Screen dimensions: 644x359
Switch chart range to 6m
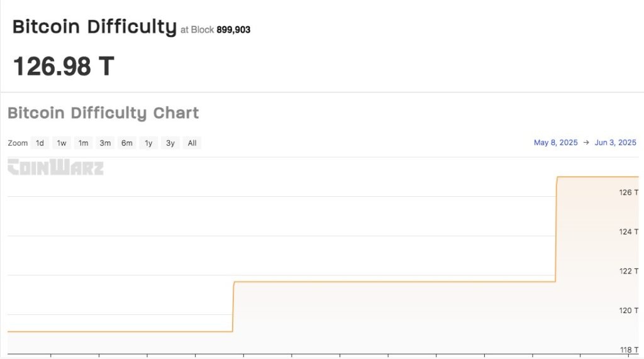(x=127, y=143)
